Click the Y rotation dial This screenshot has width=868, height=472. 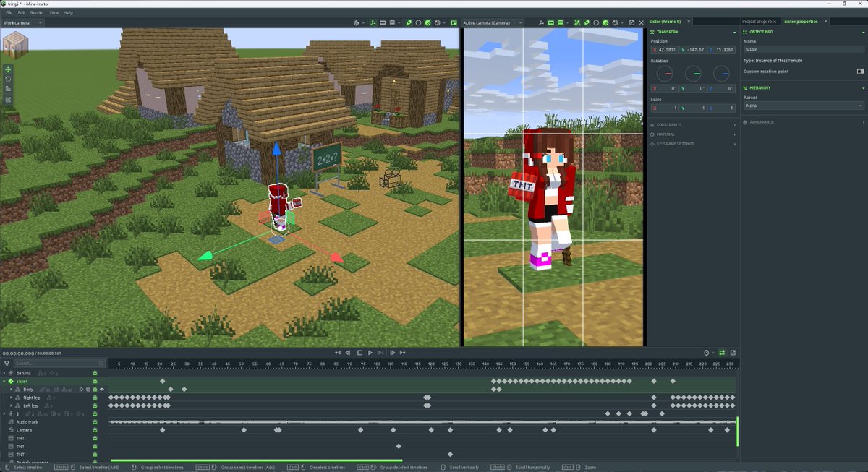pos(693,73)
